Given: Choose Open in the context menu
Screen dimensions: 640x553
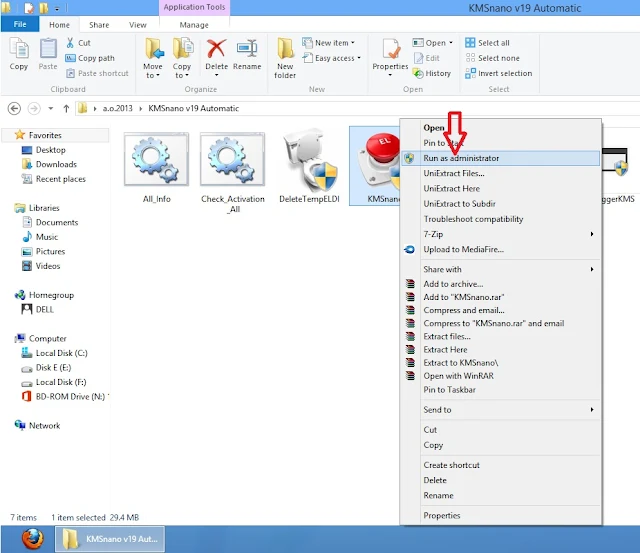Looking at the screenshot, I should [x=433, y=128].
